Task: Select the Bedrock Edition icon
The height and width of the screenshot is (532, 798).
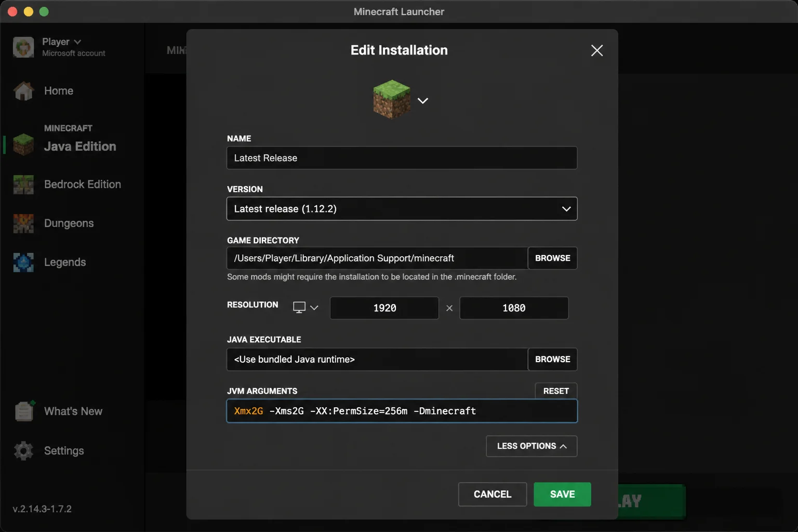Action: coord(23,184)
